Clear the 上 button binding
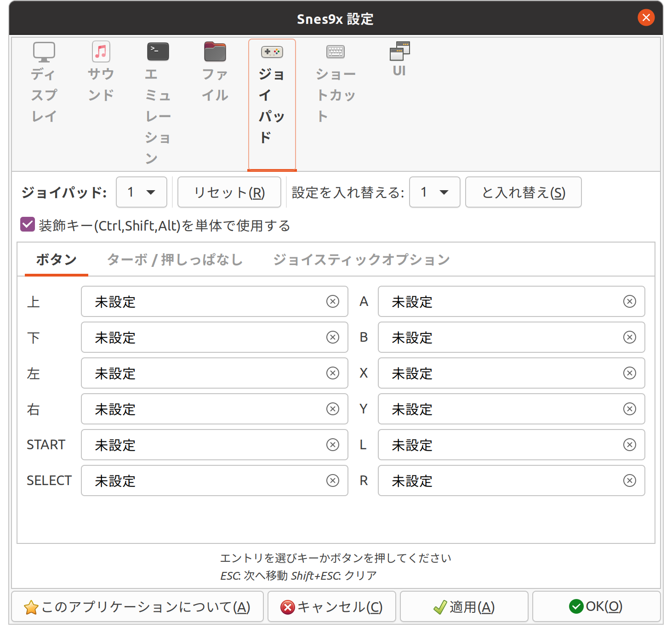Screen dimensions: 672x633 (333, 301)
